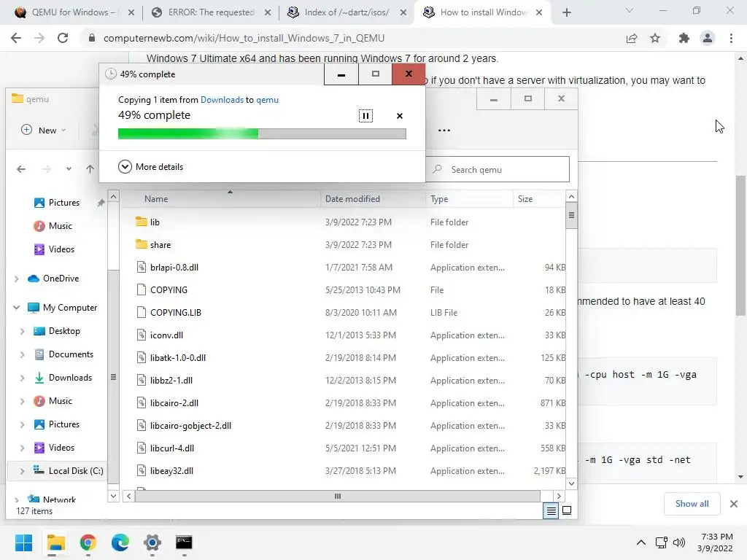The width and height of the screenshot is (747, 560).
Task: Select libcairo-2.dll file
Action: click(x=174, y=402)
